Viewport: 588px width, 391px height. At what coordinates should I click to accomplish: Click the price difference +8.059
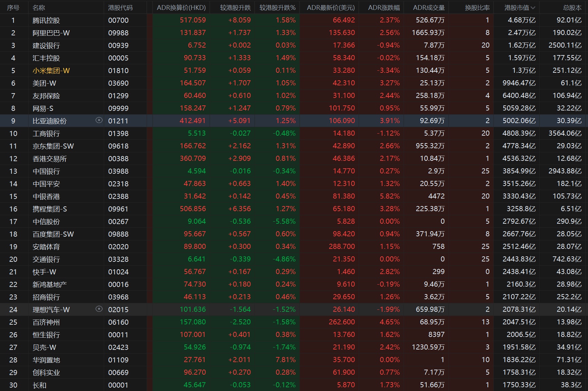[240, 20]
